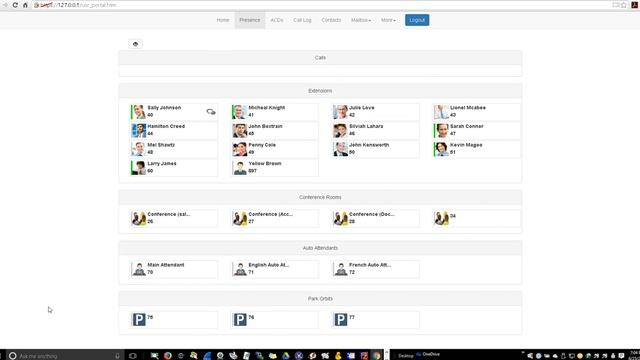The height and width of the screenshot is (360, 640).
Task: Click conference room 34 icon
Action: coord(441,218)
